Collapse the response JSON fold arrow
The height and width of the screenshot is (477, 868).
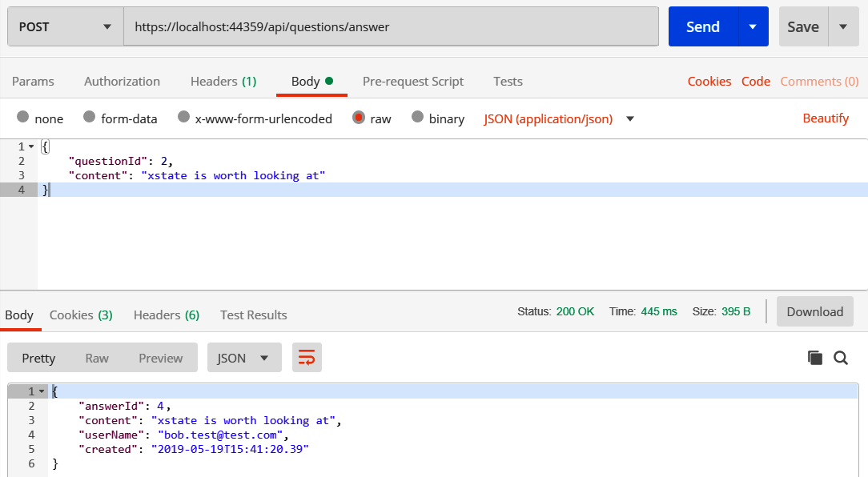[42, 391]
